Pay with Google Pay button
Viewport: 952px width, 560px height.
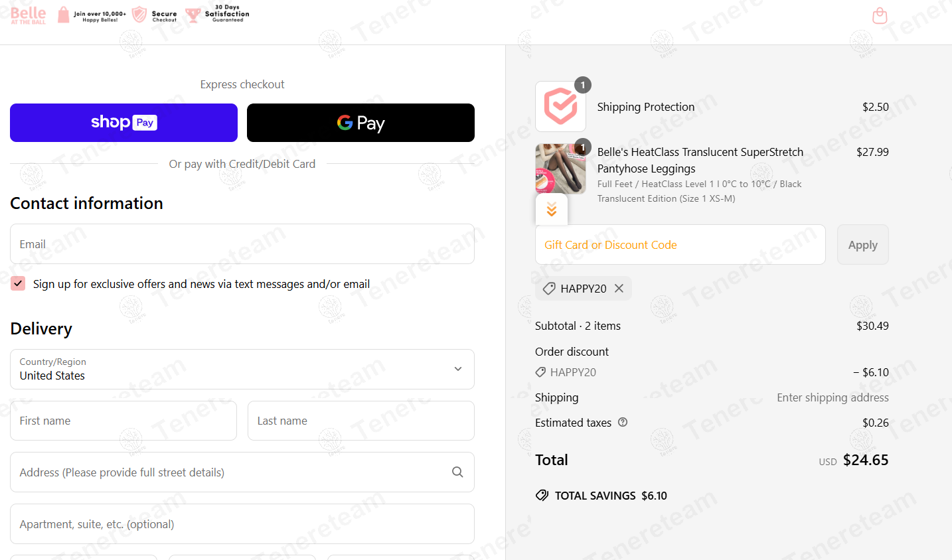[360, 123]
